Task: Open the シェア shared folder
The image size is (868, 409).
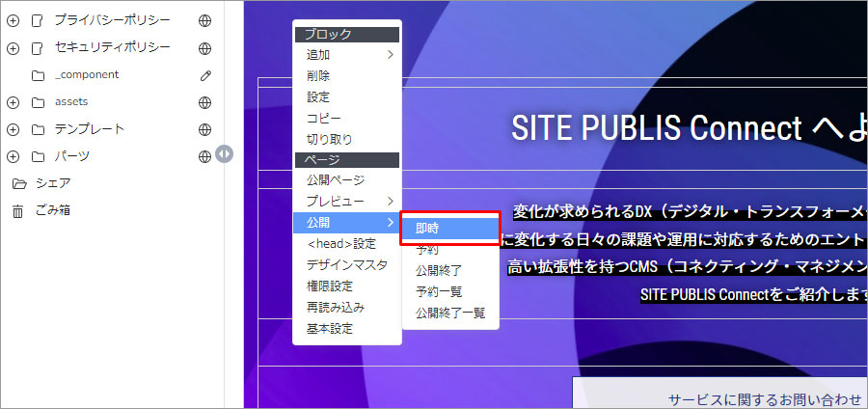Action: (53, 183)
